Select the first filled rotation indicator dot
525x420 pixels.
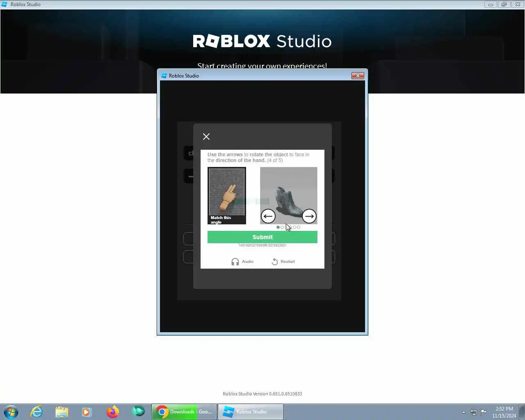point(278,227)
